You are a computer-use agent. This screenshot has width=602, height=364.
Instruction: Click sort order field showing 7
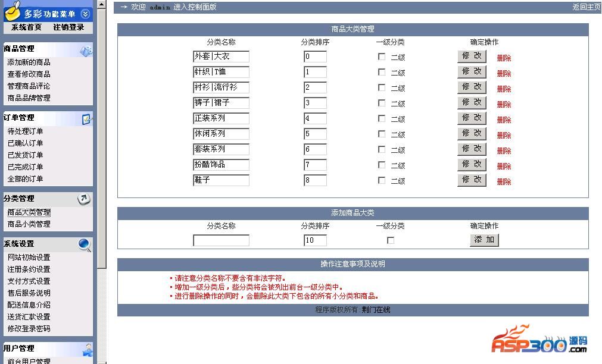pos(315,165)
